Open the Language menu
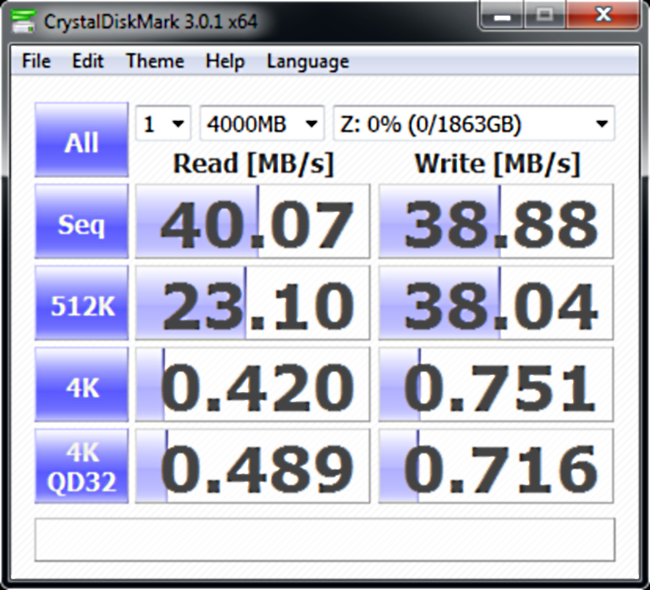 tap(308, 61)
